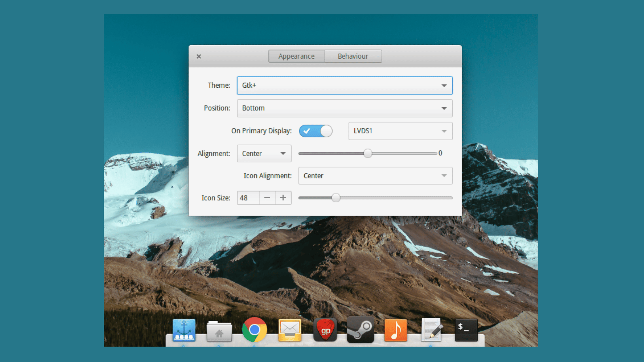Click the Icon Size slider handle
Screen dimensions: 644x362
tap(336, 198)
